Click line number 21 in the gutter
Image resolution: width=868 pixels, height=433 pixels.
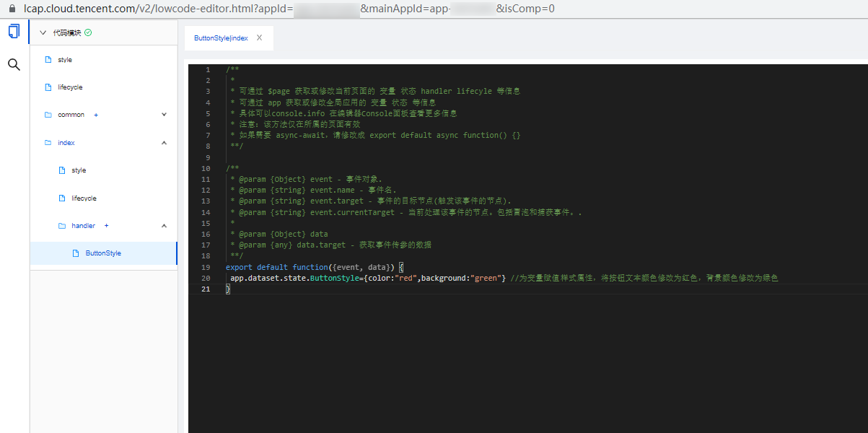pyautogui.click(x=206, y=289)
